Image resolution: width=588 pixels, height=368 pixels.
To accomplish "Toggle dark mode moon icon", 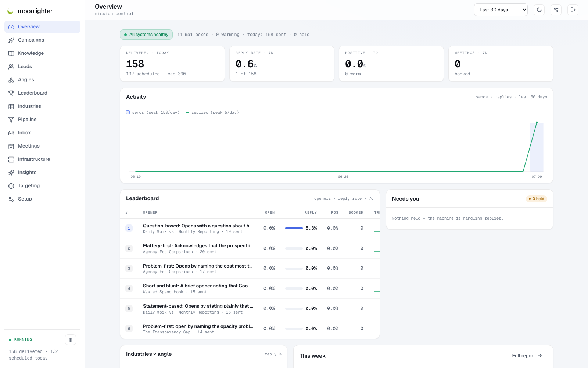I will click(539, 10).
